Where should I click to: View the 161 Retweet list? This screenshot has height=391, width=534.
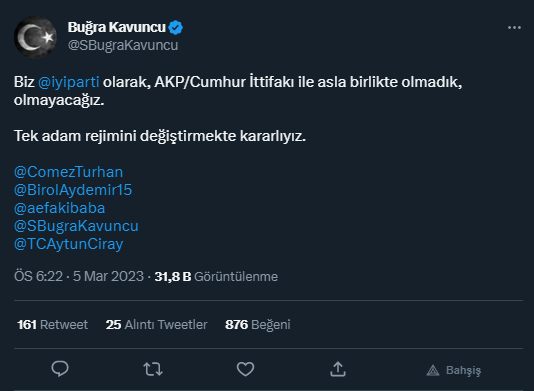[52, 325]
